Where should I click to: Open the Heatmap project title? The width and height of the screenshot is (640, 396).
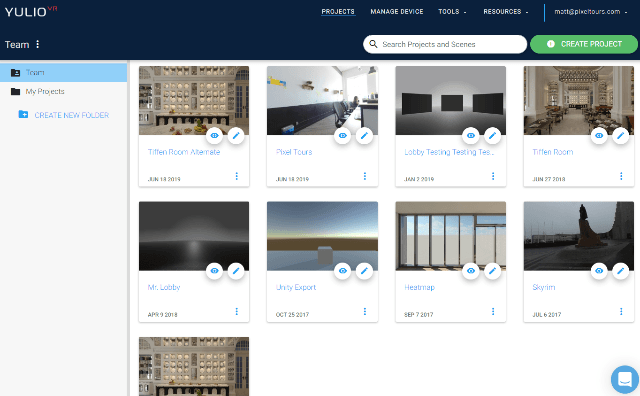420,287
